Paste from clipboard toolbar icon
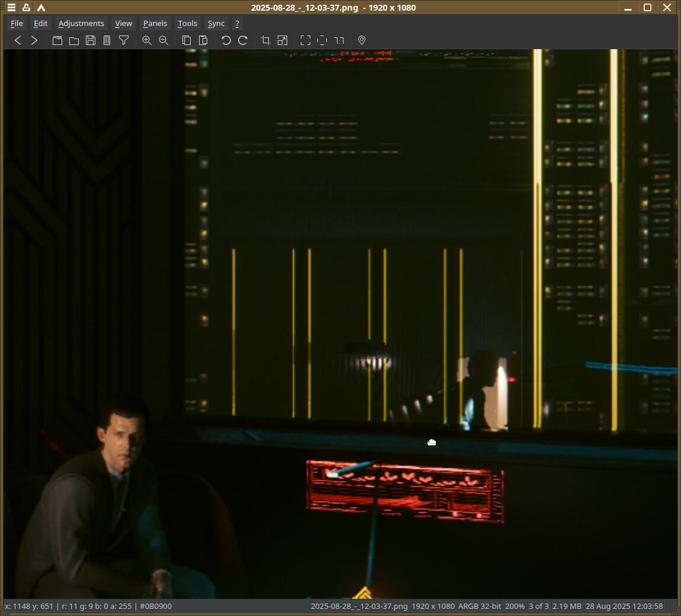Viewport: 681px width, 616px height. click(x=203, y=40)
